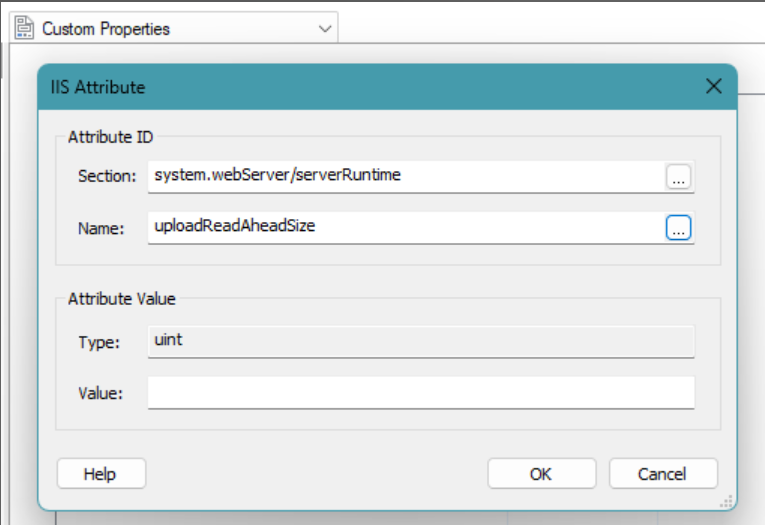Screen dimensions: 765x525
Task: Click the 'Name:' label
Action: tap(101, 228)
